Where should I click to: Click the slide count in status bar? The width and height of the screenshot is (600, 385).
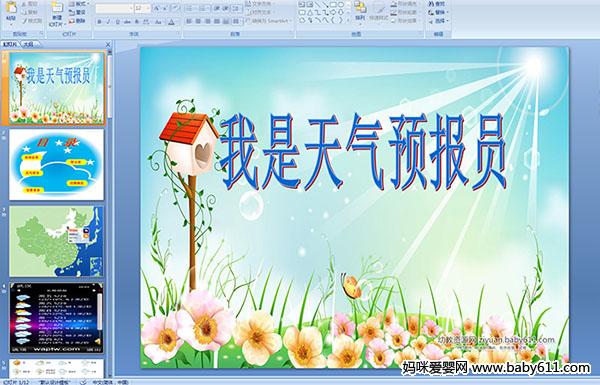point(16,382)
